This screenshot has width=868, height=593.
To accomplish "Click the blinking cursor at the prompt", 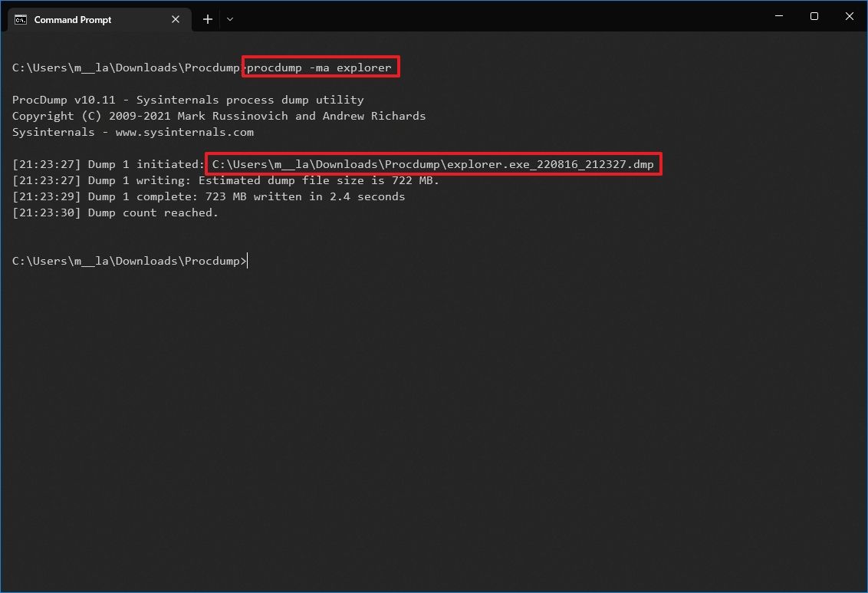I will [246, 260].
